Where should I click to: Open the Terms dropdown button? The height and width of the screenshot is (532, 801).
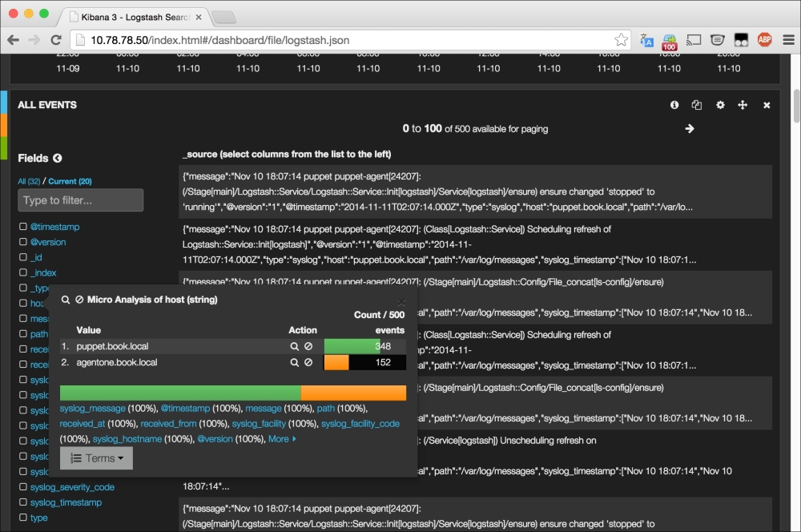(96, 458)
